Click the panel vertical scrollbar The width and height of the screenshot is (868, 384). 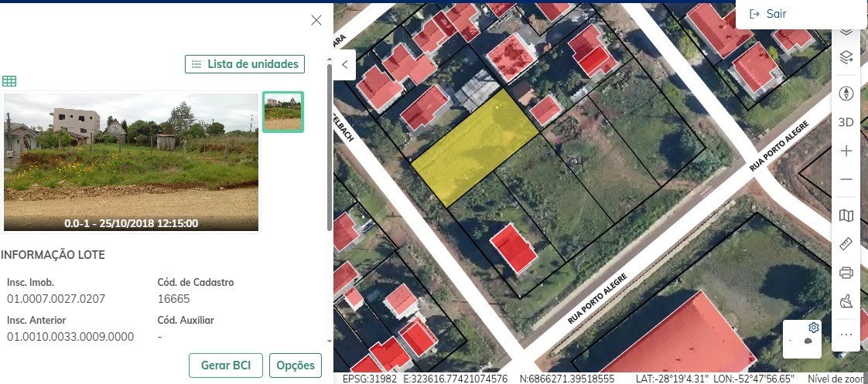point(330,148)
